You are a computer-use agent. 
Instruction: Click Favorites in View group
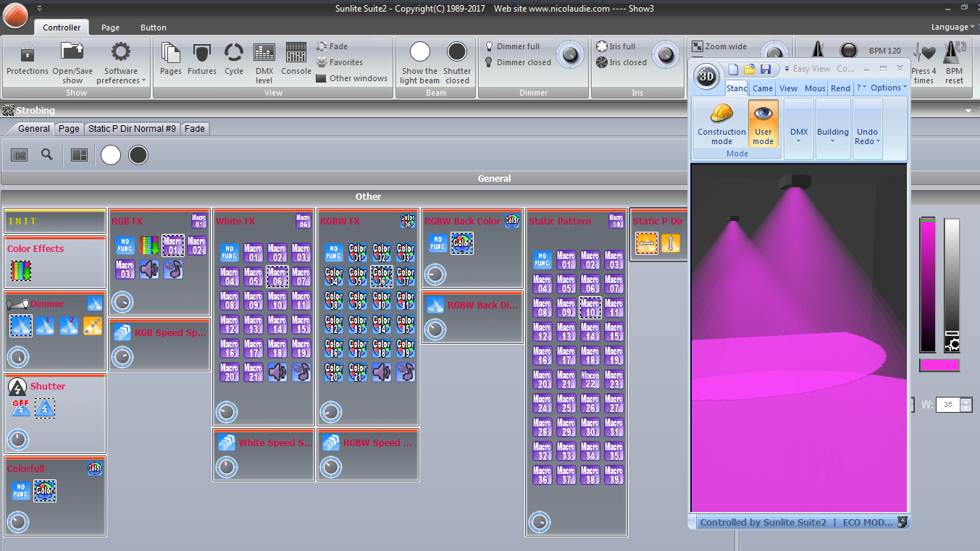pyautogui.click(x=340, y=62)
